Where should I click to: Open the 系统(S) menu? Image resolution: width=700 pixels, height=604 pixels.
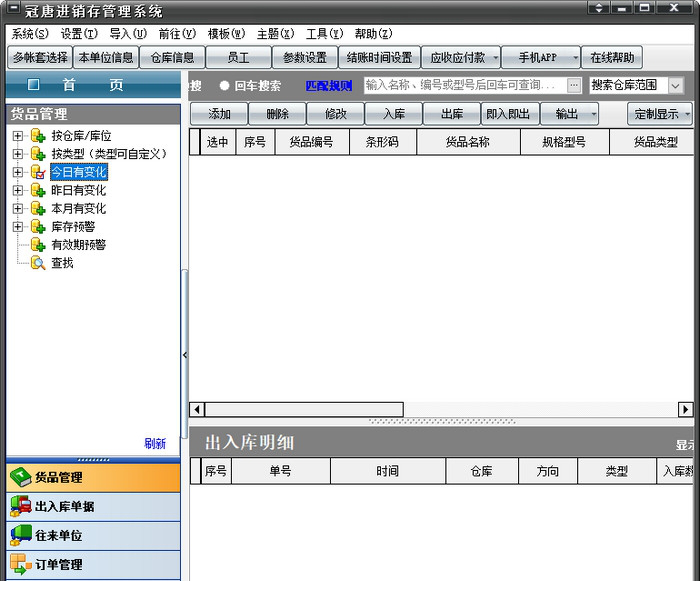point(29,34)
